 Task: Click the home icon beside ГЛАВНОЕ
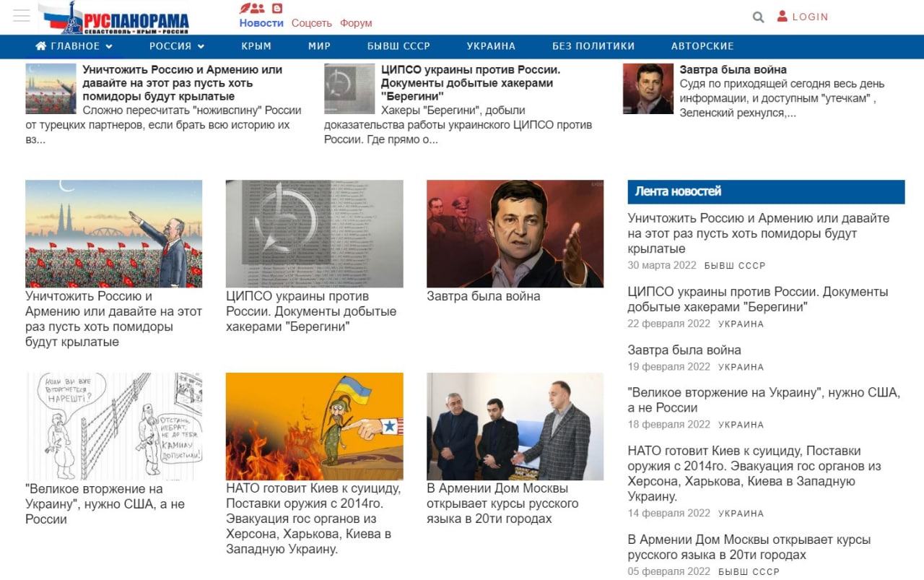click(x=41, y=46)
